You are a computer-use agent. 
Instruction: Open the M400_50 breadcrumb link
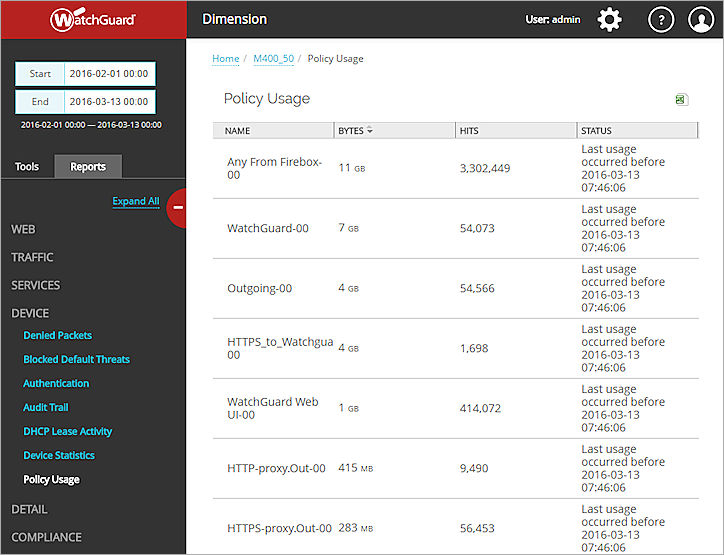pos(273,59)
